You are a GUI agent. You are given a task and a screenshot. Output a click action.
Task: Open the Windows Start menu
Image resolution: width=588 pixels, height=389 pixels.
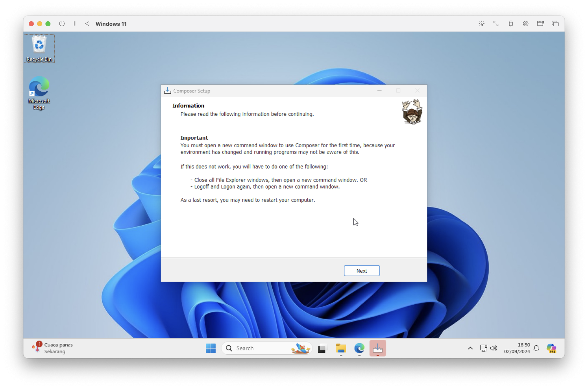[x=211, y=348]
